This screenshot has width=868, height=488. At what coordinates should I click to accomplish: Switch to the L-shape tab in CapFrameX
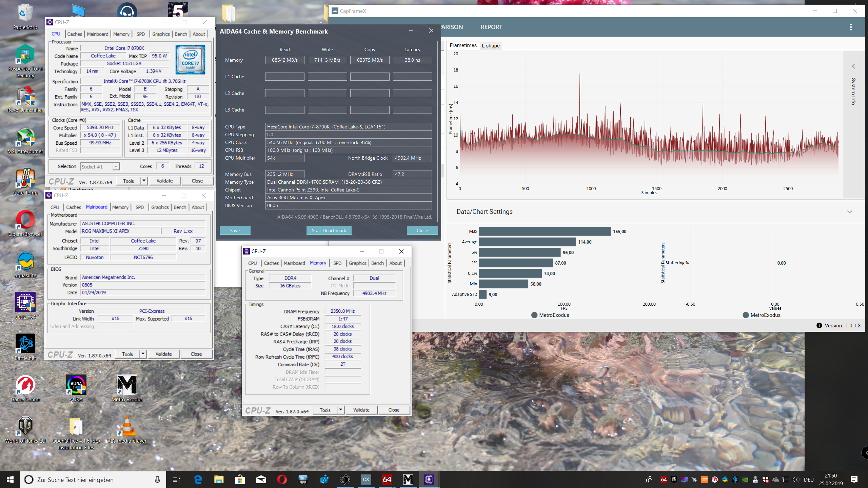(491, 45)
